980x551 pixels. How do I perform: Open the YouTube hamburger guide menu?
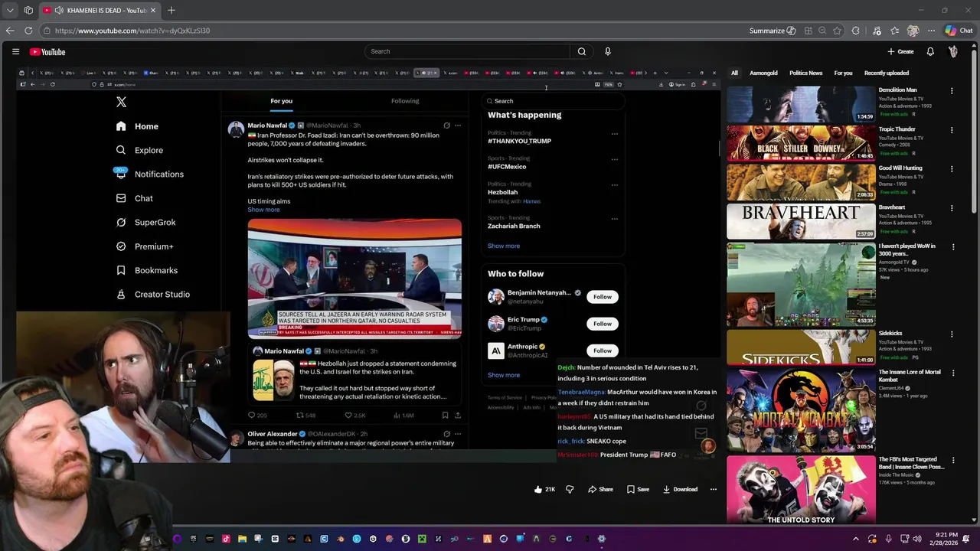15,51
